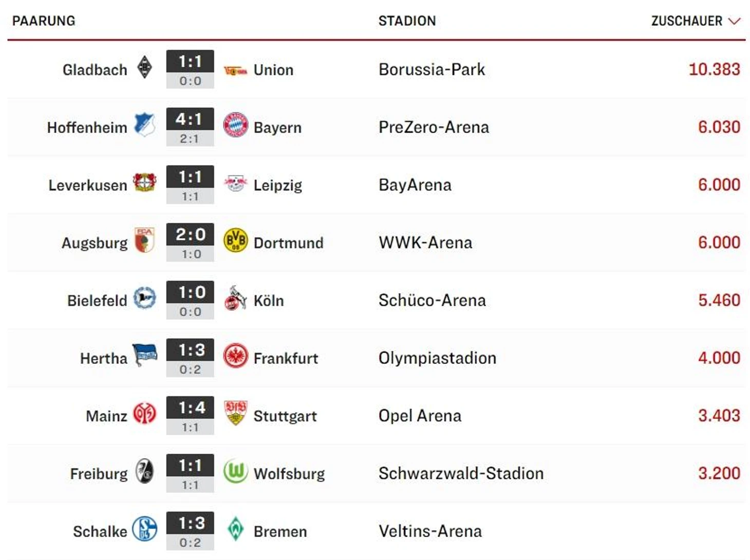Click the Bayern Munich logo
Image resolution: width=750 pixels, height=560 pixels.
(x=236, y=125)
